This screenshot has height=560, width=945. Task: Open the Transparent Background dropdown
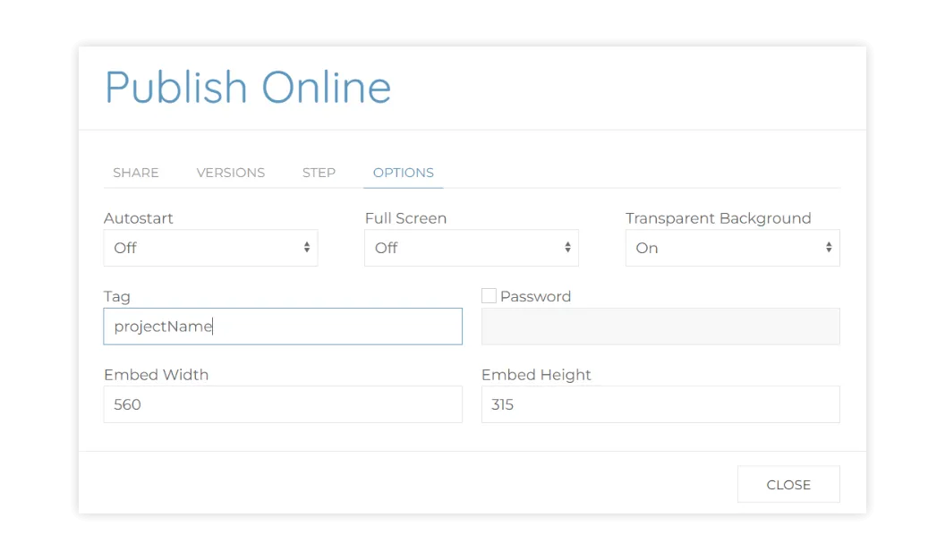(732, 248)
